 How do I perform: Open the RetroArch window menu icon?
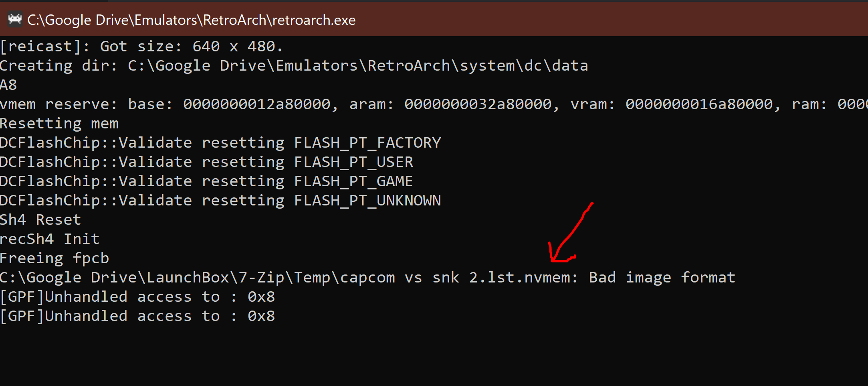pos(15,19)
